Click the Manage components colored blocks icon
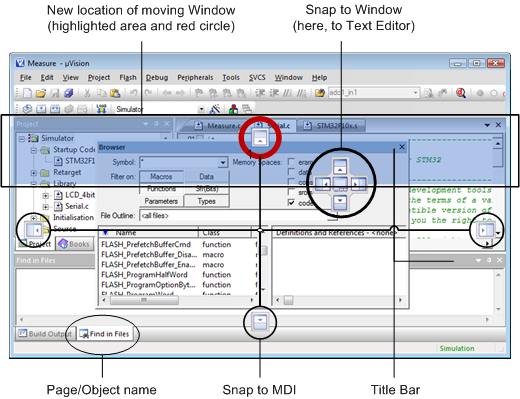This screenshot has height=399, width=520. pyautogui.click(x=234, y=109)
